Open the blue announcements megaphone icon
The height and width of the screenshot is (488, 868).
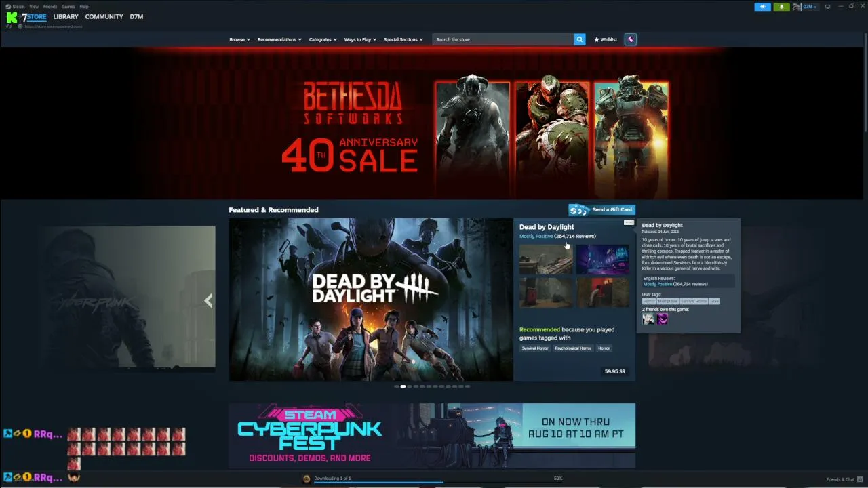[x=762, y=7]
